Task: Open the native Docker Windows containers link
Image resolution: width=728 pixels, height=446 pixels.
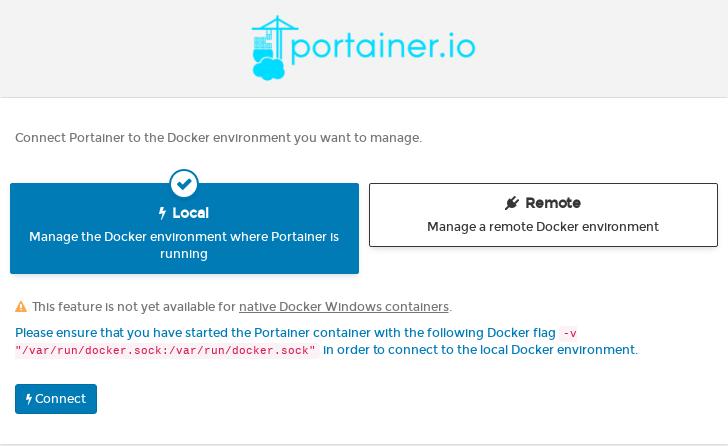Action: pos(344,307)
